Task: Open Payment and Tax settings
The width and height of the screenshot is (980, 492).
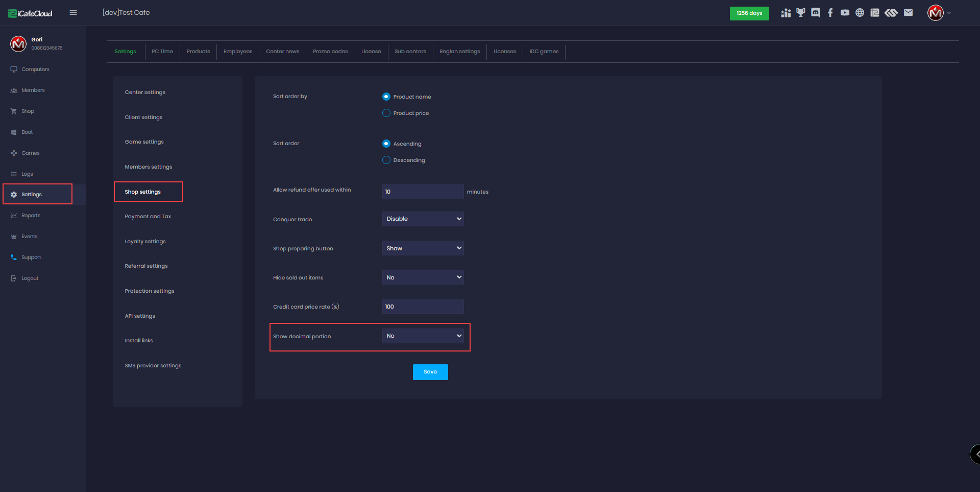Action: (x=148, y=217)
